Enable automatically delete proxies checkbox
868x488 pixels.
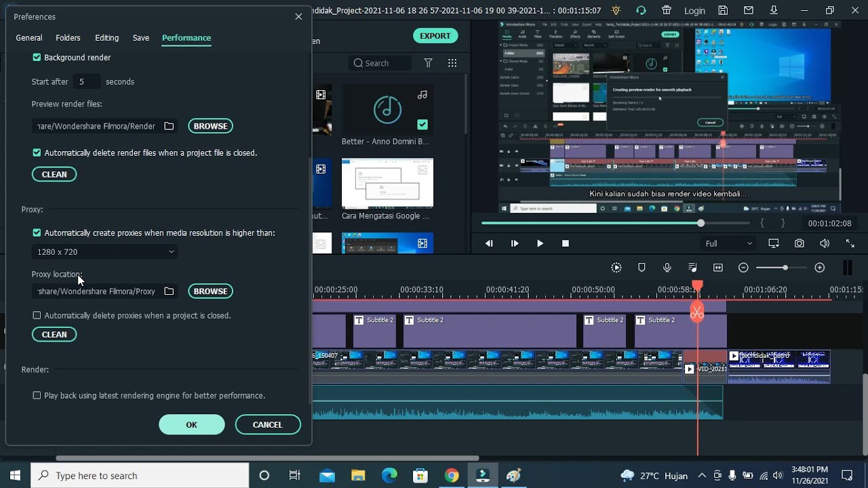pos(37,315)
